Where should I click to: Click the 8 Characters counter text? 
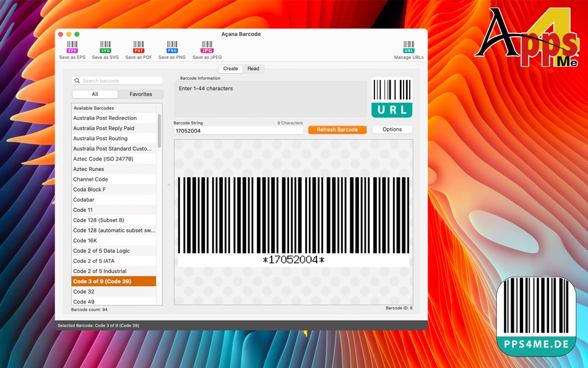pyautogui.click(x=290, y=123)
